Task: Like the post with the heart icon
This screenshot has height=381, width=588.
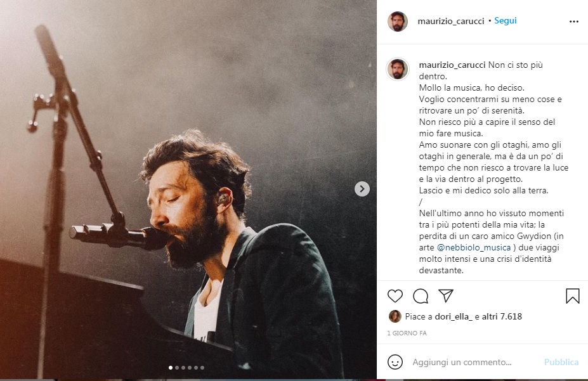Action: click(x=395, y=295)
